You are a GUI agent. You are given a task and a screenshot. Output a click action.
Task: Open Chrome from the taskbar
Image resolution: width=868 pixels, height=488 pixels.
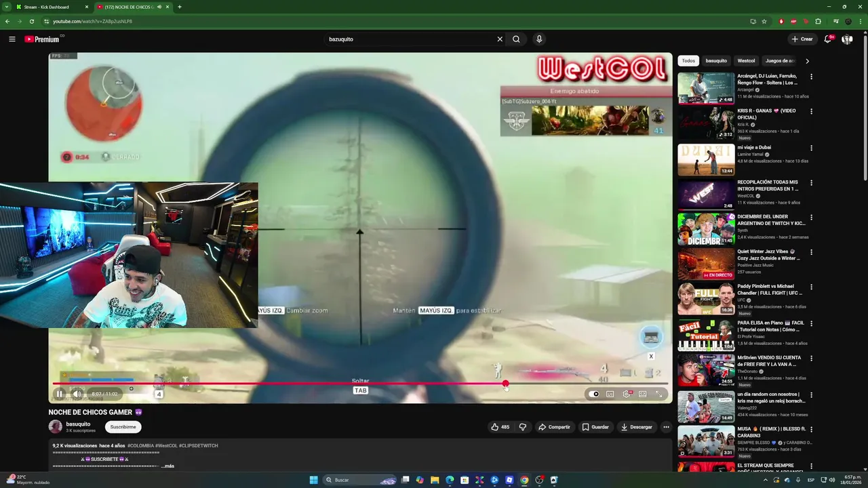tap(524, 480)
